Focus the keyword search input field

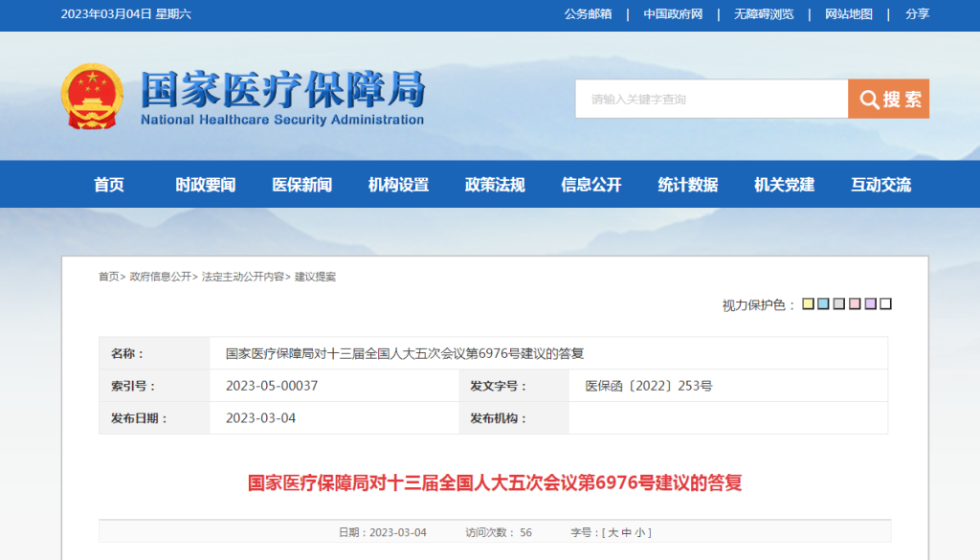[x=711, y=100]
